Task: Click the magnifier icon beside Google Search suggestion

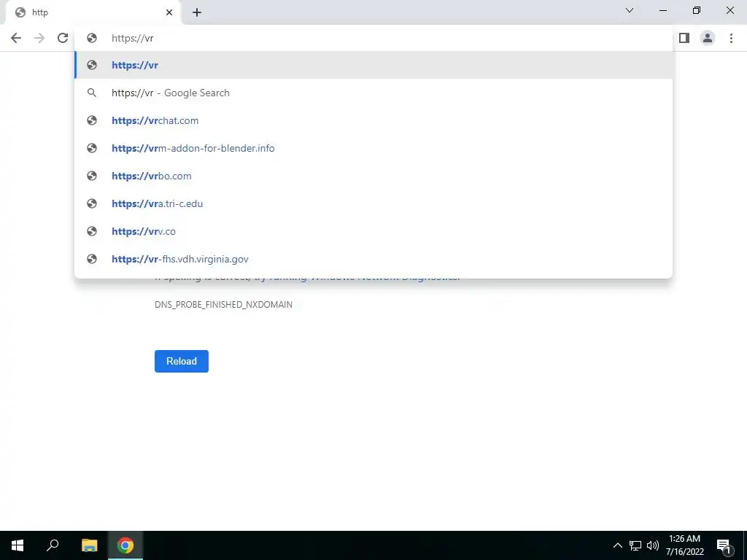Action: click(92, 93)
